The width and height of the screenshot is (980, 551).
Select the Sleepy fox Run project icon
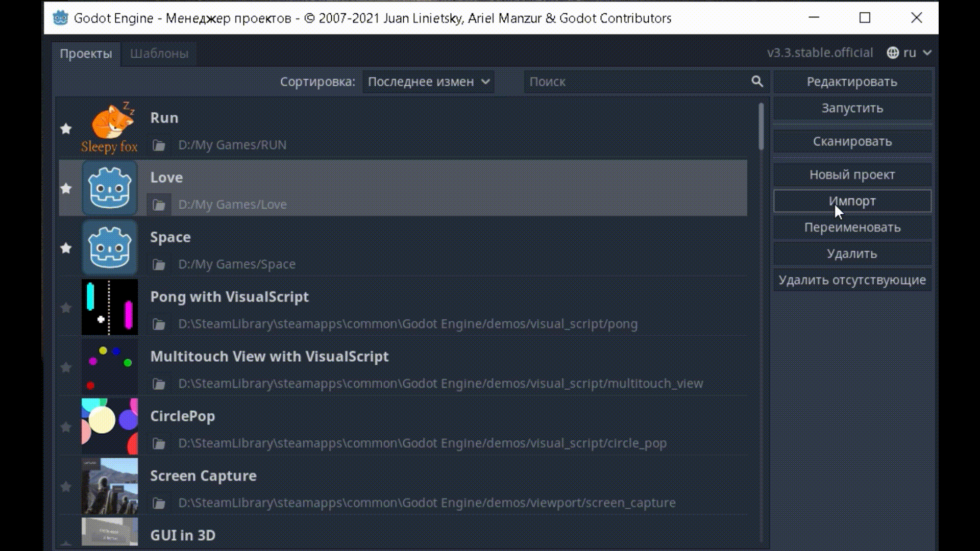pyautogui.click(x=110, y=128)
